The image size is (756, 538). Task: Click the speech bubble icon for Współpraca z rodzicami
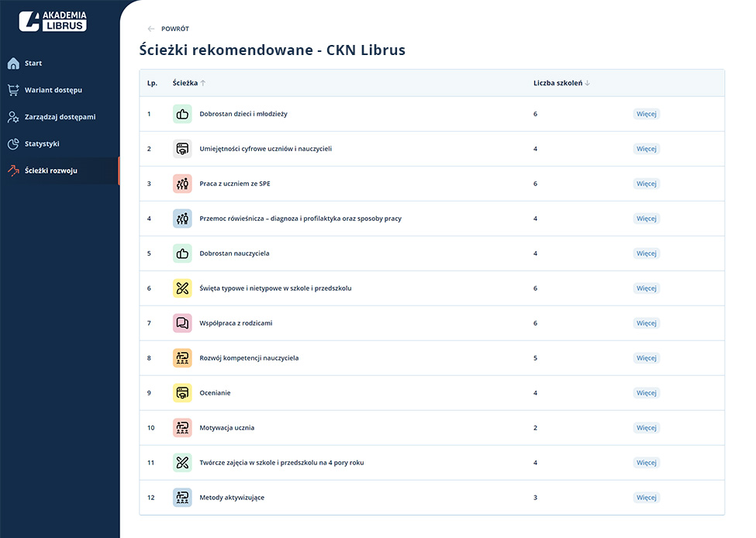pyautogui.click(x=182, y=323)
